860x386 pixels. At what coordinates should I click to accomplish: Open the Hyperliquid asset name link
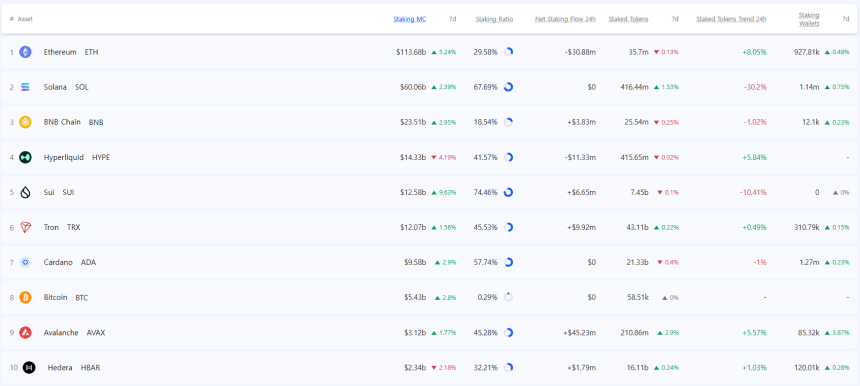pyautogui.click(x=64, y=157)
